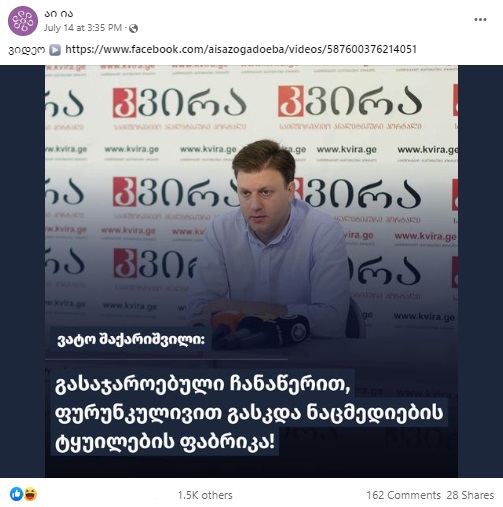The height and width of the screenshot is (507, 503).
Task: Click the word "ვიდეო" in post text
Action: pyautogui.click(x=27, y=50)
